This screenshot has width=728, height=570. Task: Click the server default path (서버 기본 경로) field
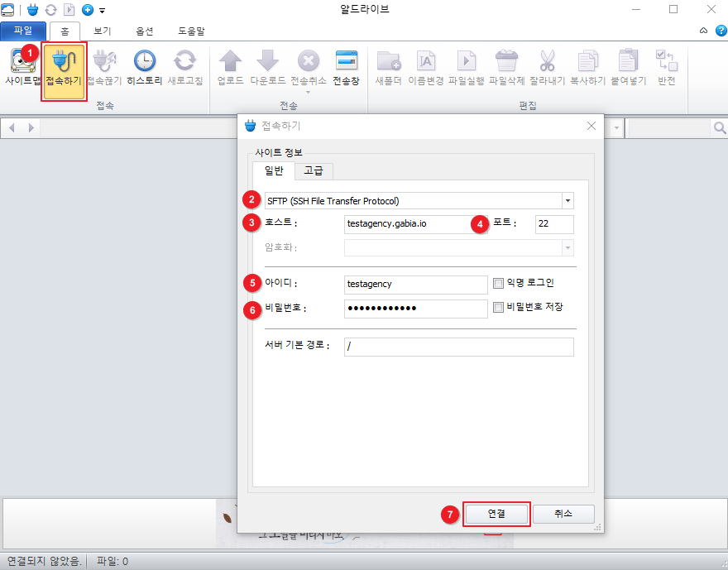click(x=458, y=347)
